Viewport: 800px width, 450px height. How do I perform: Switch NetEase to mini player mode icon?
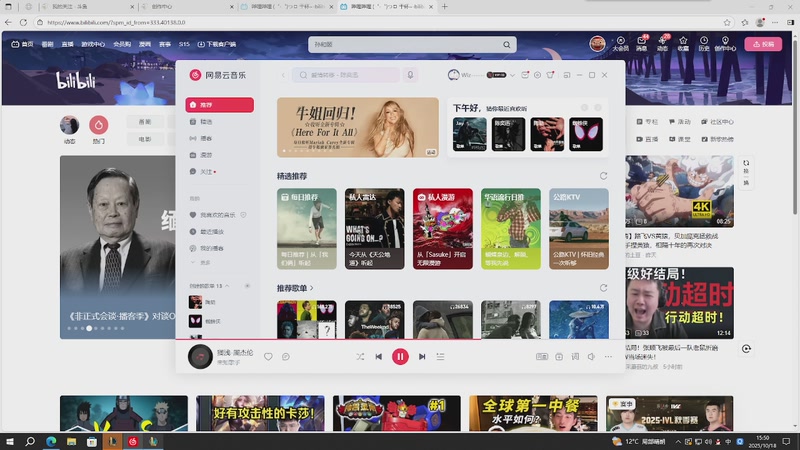point(567,75)
